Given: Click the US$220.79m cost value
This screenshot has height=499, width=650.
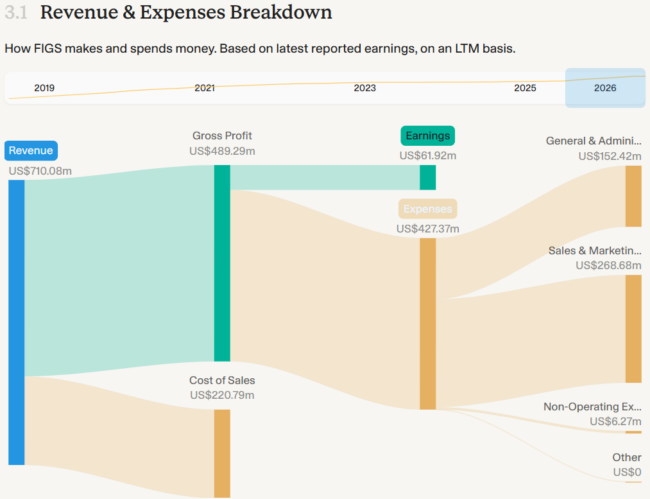Looking at the screenshot, I should point(222,395).
